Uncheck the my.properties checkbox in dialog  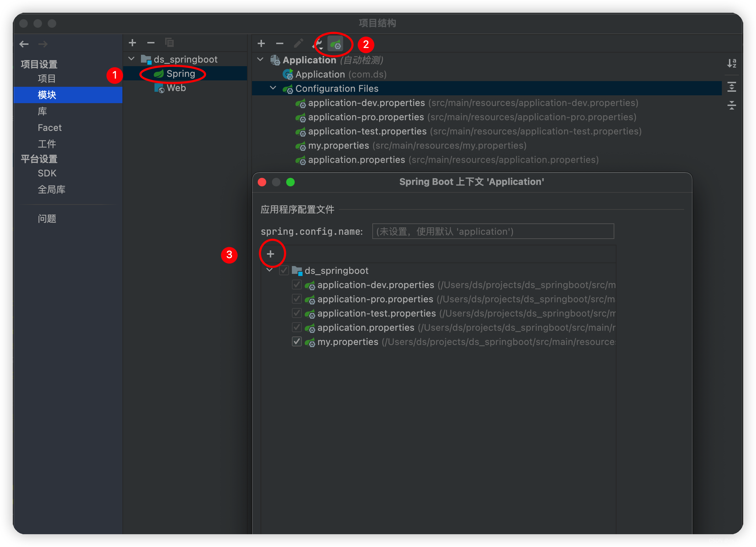click(x=297, y=341)
